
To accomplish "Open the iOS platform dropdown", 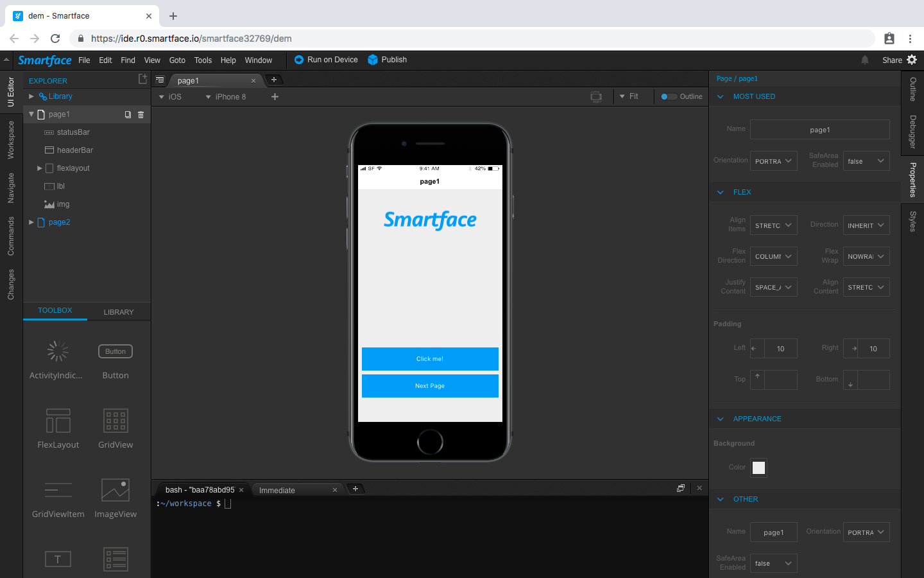I will pyautogui.click(x=171, y=97).
